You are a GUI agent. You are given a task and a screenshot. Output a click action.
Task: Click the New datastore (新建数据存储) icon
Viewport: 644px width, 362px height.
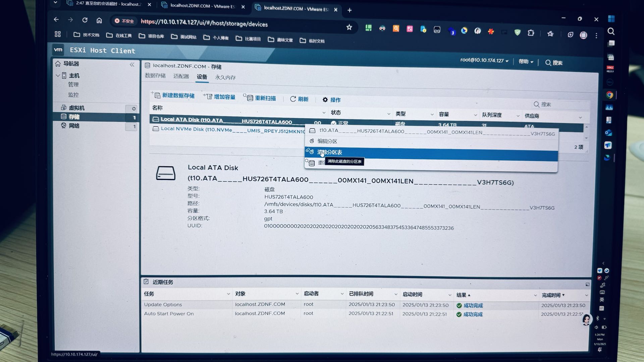[157, 96]
